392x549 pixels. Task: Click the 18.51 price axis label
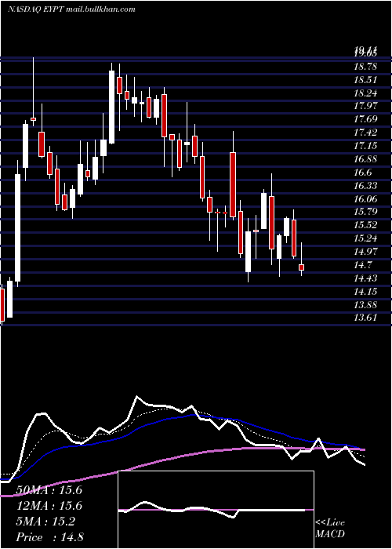click(x=365, y=79)
